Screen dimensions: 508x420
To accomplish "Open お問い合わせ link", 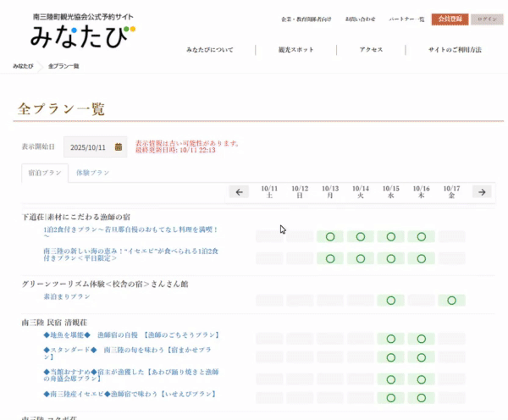I will (x=361, y=19).
